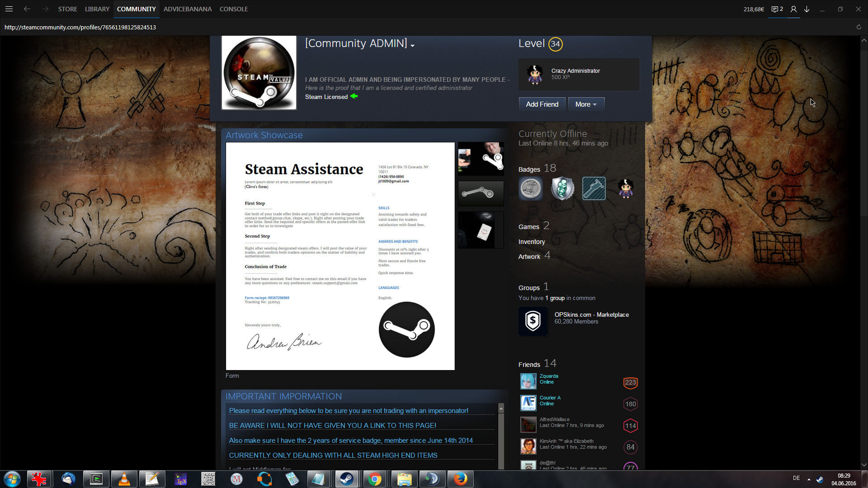
Task: Click the hamburger menu icon
Action: 9,9
